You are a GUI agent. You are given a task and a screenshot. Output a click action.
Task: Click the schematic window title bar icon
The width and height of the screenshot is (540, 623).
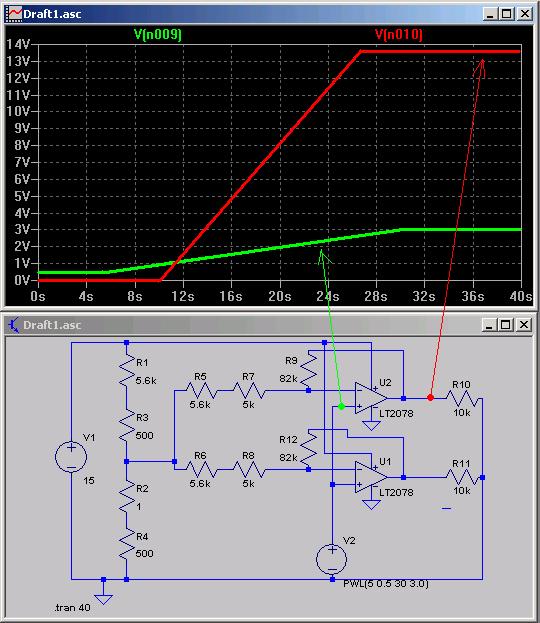pos(14,325)
